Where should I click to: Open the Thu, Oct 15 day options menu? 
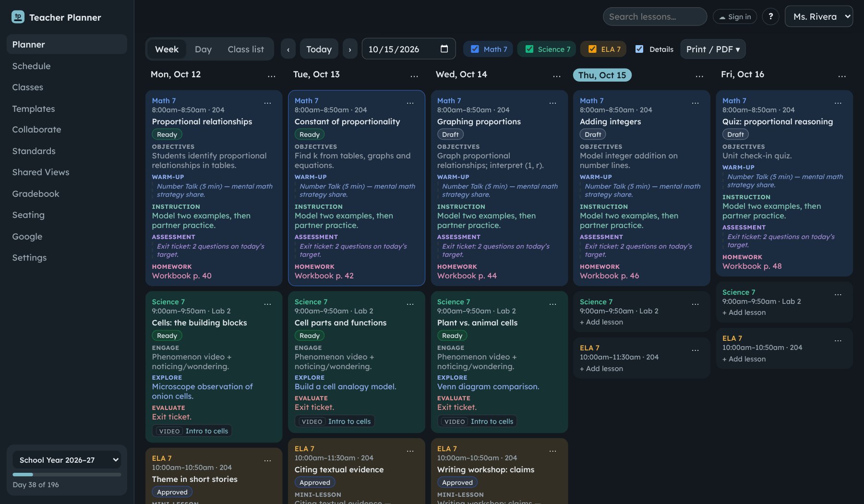[x=699, y=75]
